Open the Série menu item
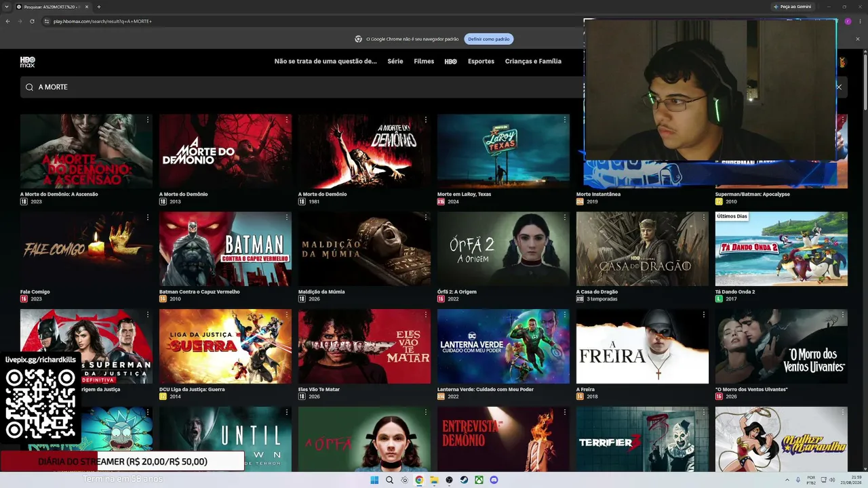The width and height of the screenshot is (868, 488). click(395, 61)
